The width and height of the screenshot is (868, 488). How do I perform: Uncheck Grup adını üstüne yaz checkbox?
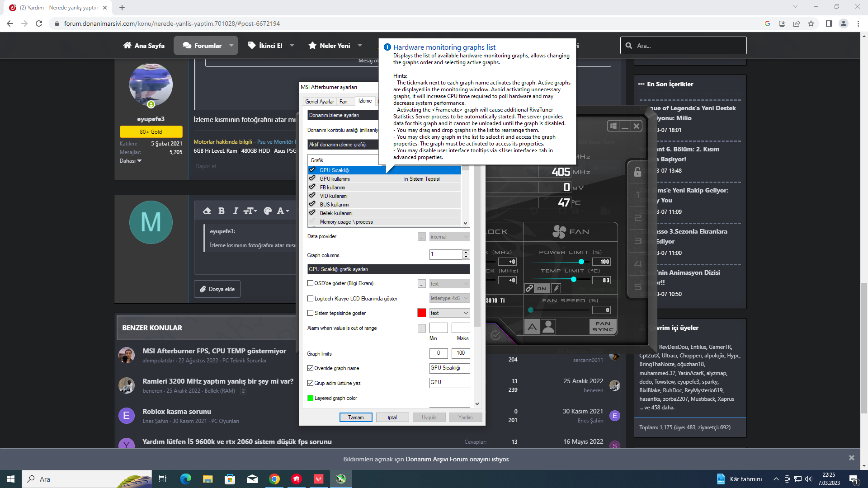310,383
